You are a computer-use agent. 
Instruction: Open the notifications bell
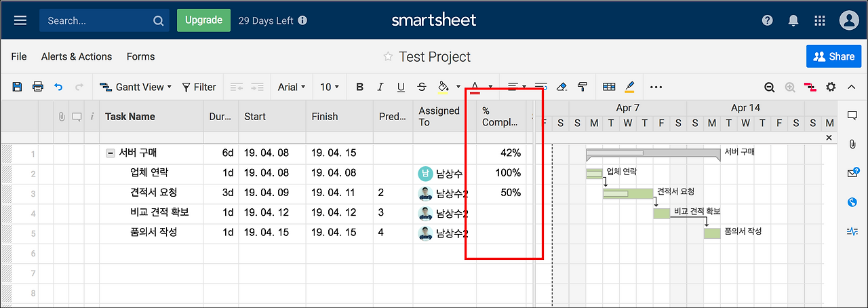pyautogui.click(x=793, y=20)
